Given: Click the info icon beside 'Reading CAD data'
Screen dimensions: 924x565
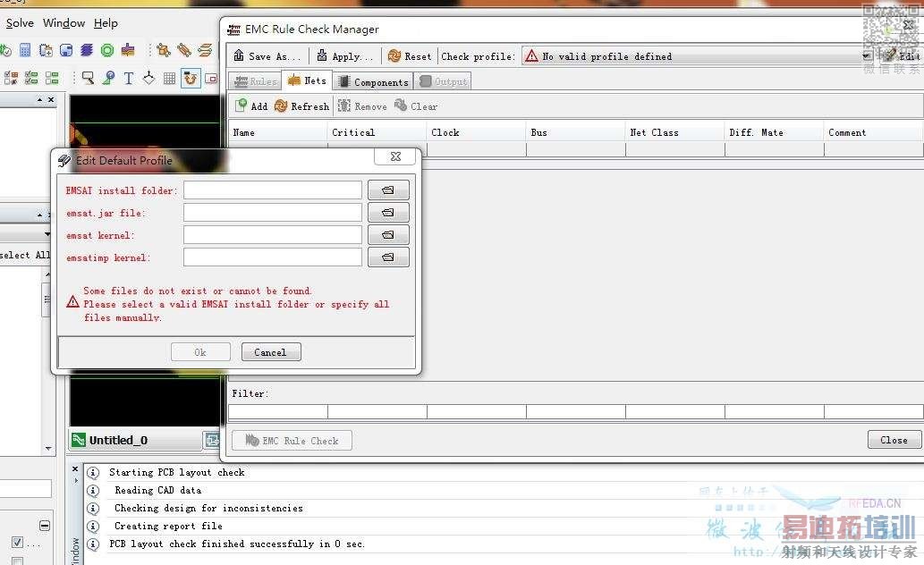Looking at the screenshot, I should point(93,490).
